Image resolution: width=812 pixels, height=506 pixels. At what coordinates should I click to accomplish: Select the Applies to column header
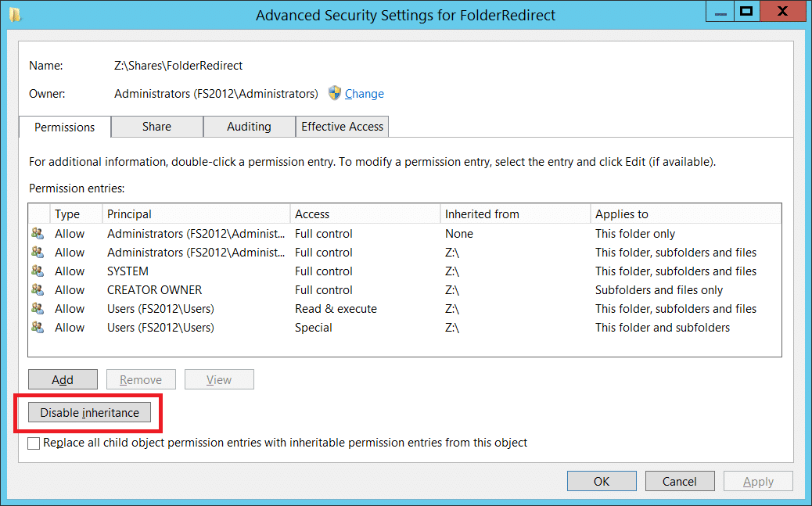pos(685,214)
